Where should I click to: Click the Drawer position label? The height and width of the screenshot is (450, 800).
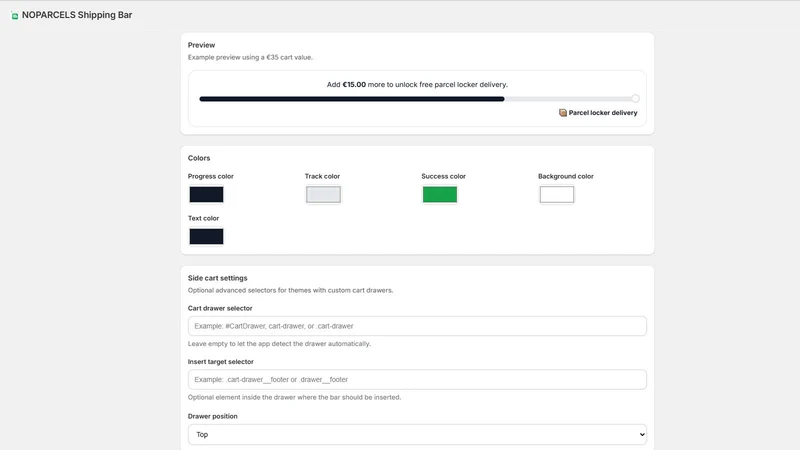[212, 416]
